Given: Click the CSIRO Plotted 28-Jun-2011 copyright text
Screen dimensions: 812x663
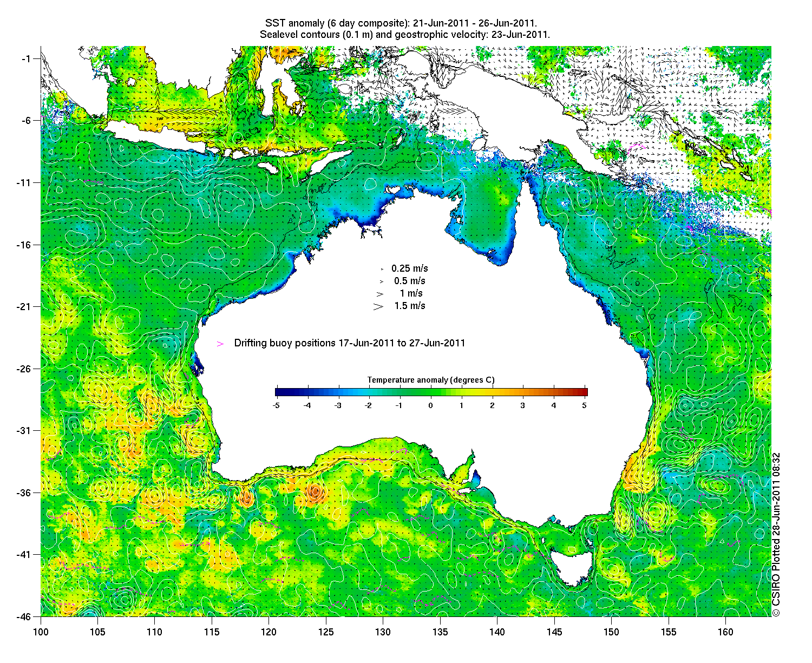Looking at the screenshot, I should 776,535.
